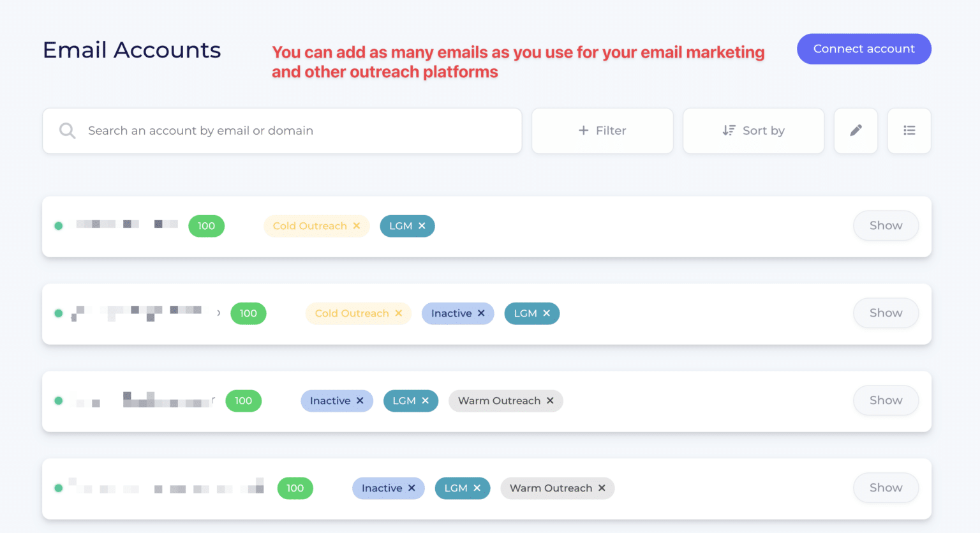This screenshot has height=533, width=980.
Task: Click the plus icon inside the Filter button
Action: pos(583,130)
